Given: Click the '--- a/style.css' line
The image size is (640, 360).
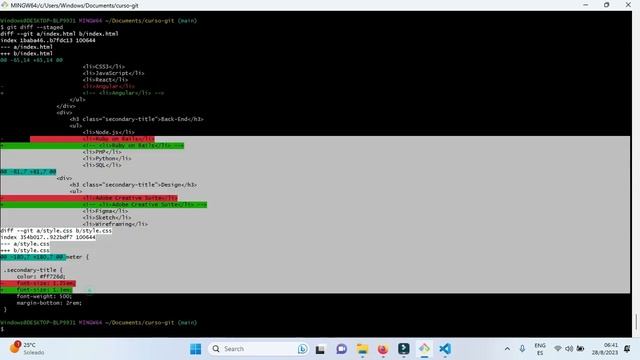Looking at the screenshot, I should coord(25,244).
